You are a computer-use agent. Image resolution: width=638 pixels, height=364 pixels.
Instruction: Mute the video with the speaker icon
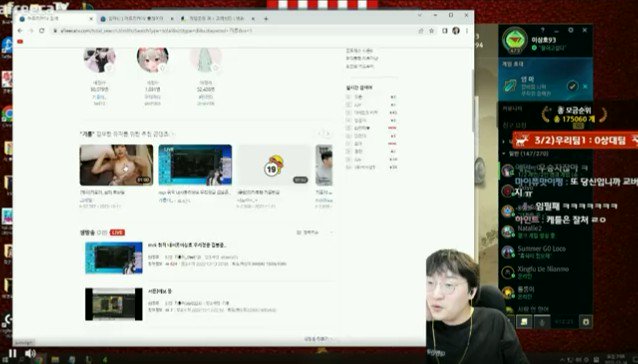[30, 354]
